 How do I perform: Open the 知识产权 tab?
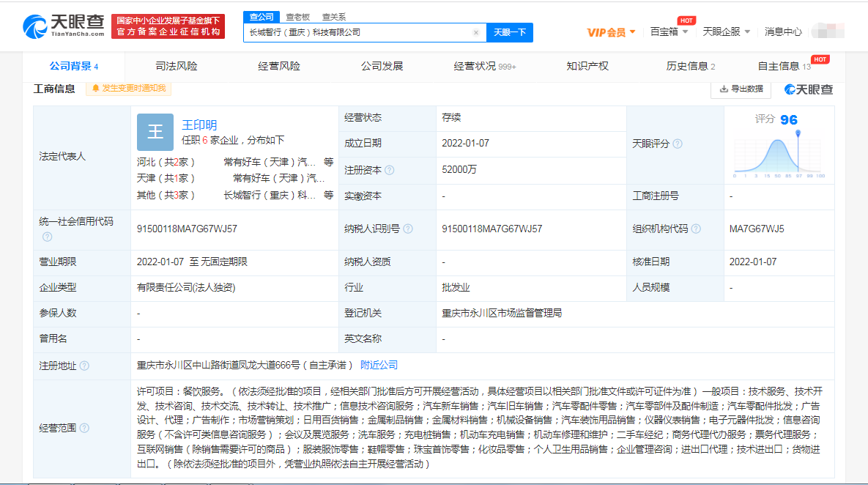pos(587,67)
